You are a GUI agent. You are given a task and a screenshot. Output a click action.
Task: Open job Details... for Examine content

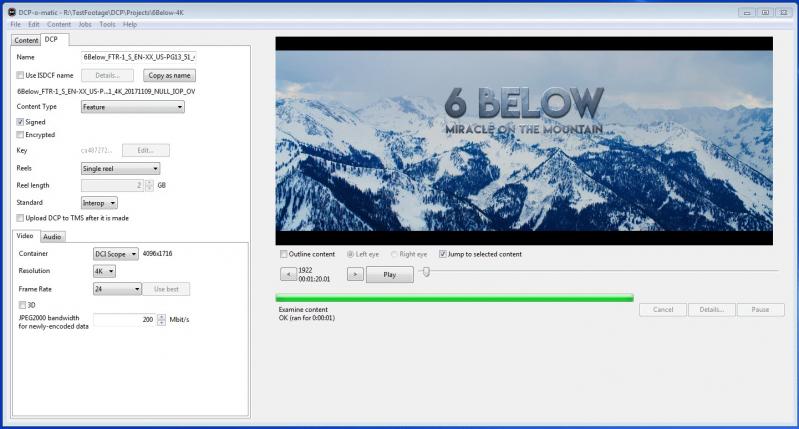coord(712,309)
